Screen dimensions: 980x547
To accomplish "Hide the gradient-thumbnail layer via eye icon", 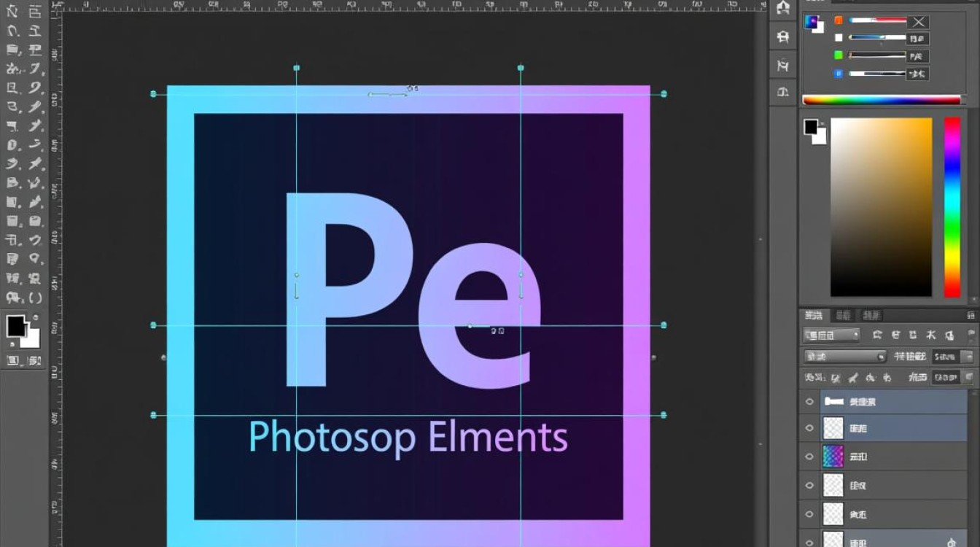I will pyautogui.click(x=809, y=457).
